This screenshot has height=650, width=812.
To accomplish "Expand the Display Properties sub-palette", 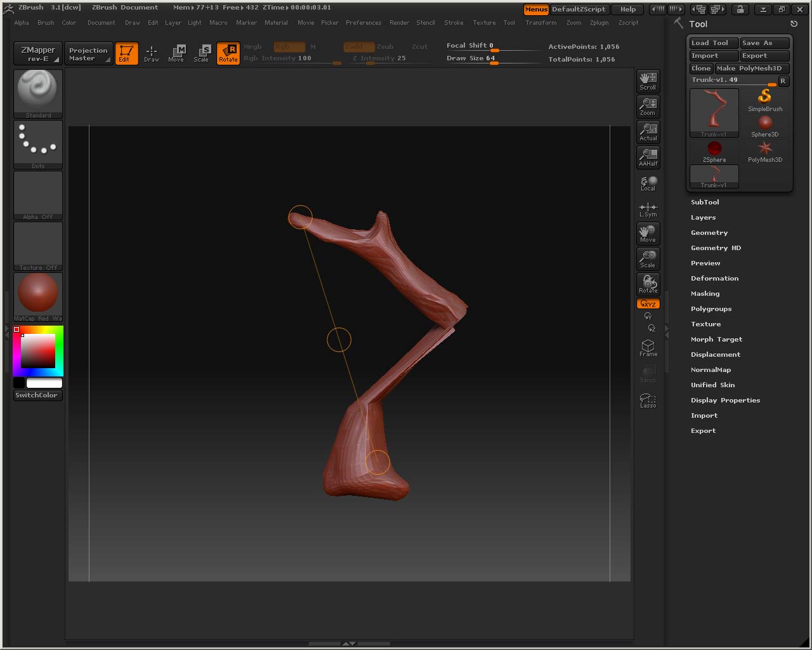I will (725, 400).
